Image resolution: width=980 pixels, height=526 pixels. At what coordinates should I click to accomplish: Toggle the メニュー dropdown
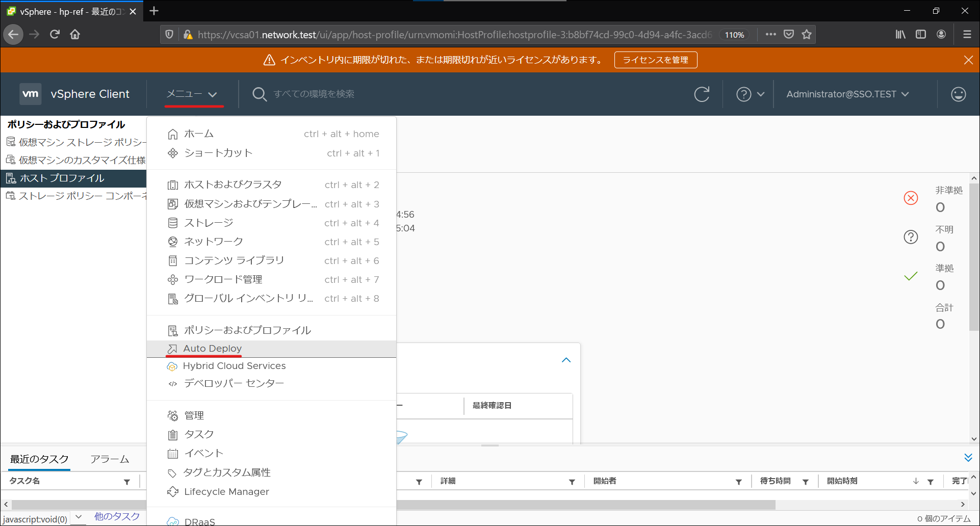(x=192, y=94)
